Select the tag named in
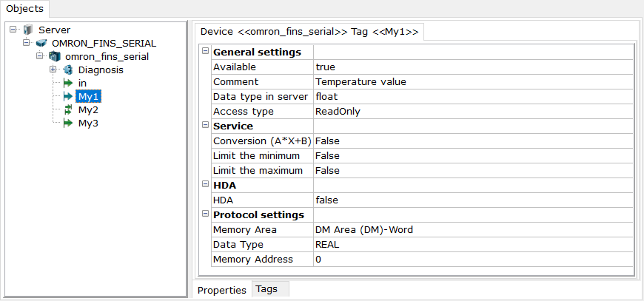Viewport: 644px width, 301px height. tap(82, 84)
